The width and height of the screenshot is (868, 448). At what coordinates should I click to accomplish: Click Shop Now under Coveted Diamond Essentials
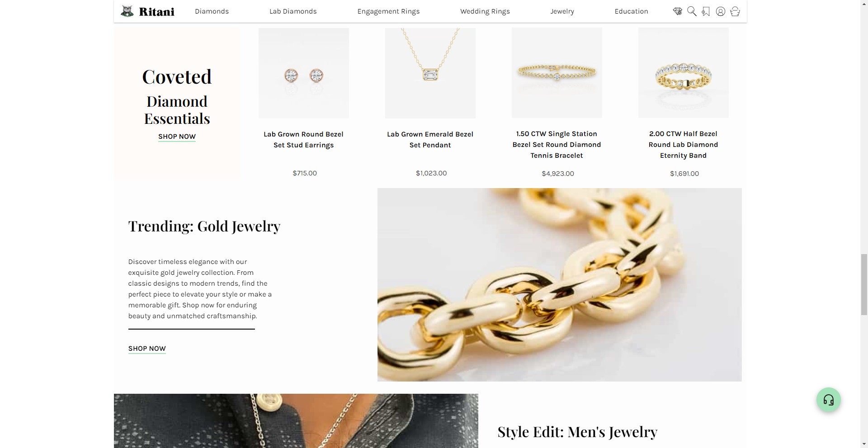click(177, 137)
